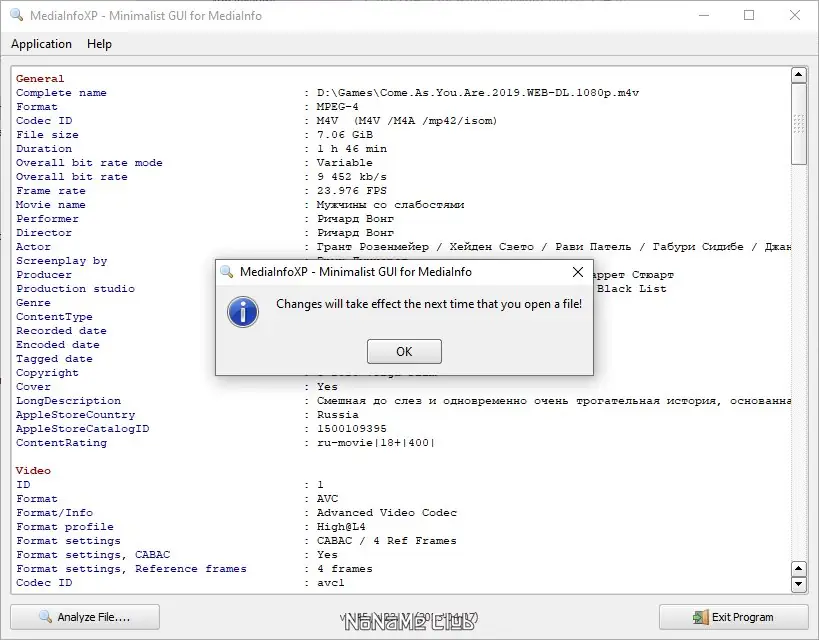Minimize the MediaInfoXP window

pyautogui.click(x=704, y=15)
